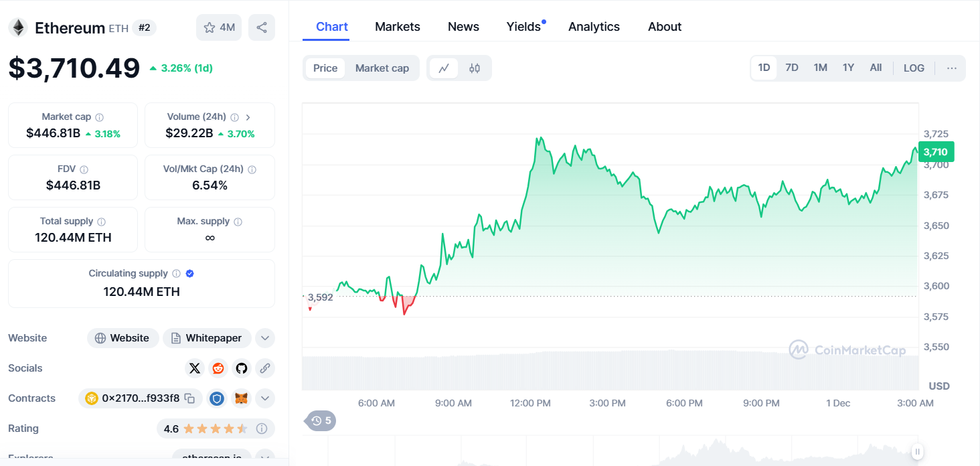Open the X (Twitter) social link
The width and height of the screenshot is (980, 466).
point(195,368)
